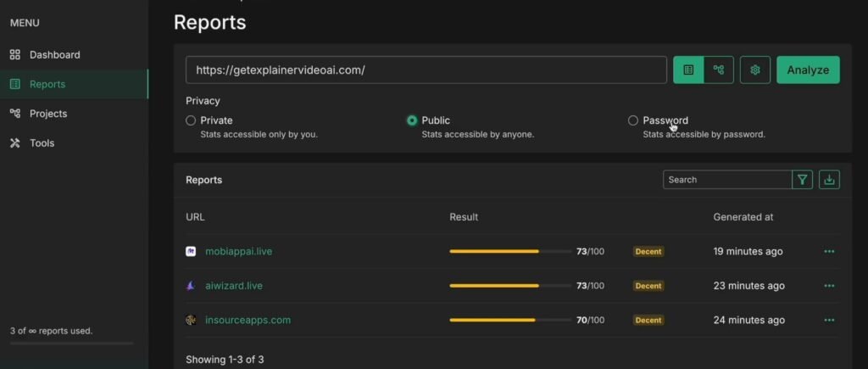Click the aiwizard.live wizard hat icon
The height and width of the screenshot is (369, 868).
[191, 286]
